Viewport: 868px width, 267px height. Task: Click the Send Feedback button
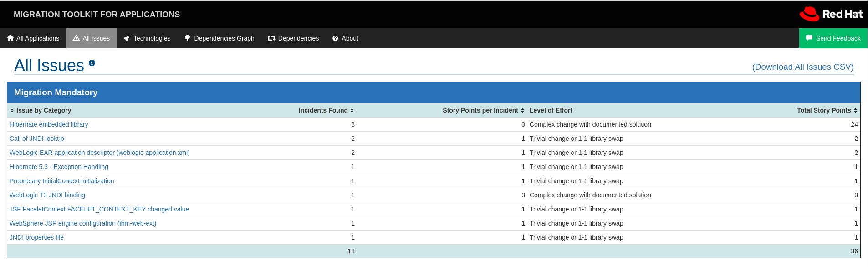pos(833,38)
